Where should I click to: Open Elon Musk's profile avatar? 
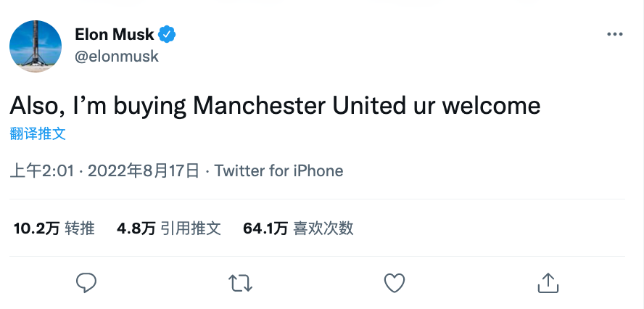(x=36, y=46)
